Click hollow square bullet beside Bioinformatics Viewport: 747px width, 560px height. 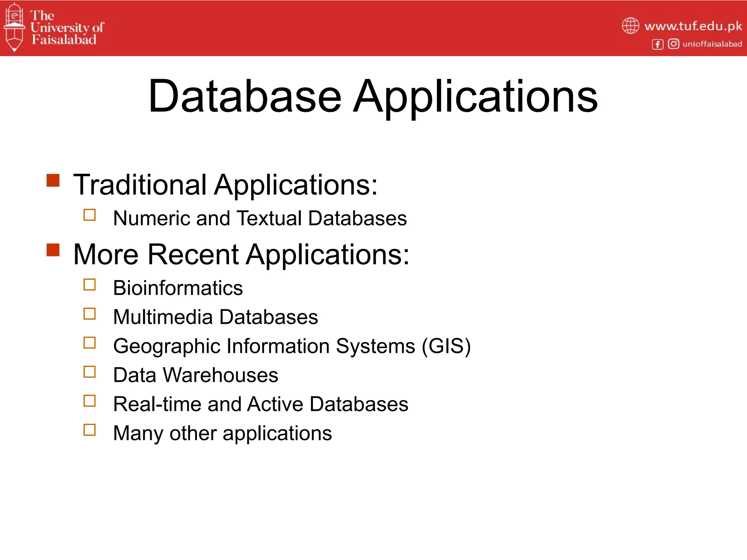click(x=89, y=285)
